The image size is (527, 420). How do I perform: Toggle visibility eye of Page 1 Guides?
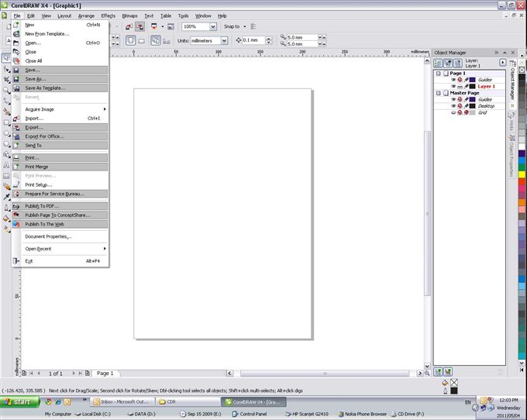tap(453, 80)
